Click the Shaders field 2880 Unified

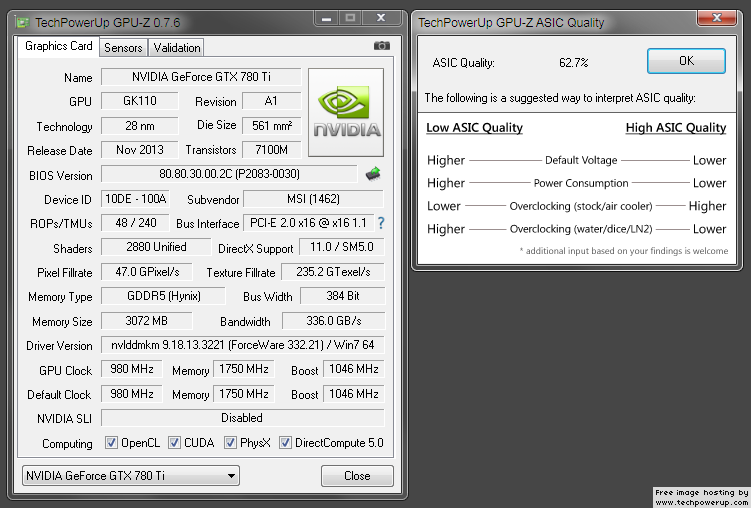coord(156,247)
